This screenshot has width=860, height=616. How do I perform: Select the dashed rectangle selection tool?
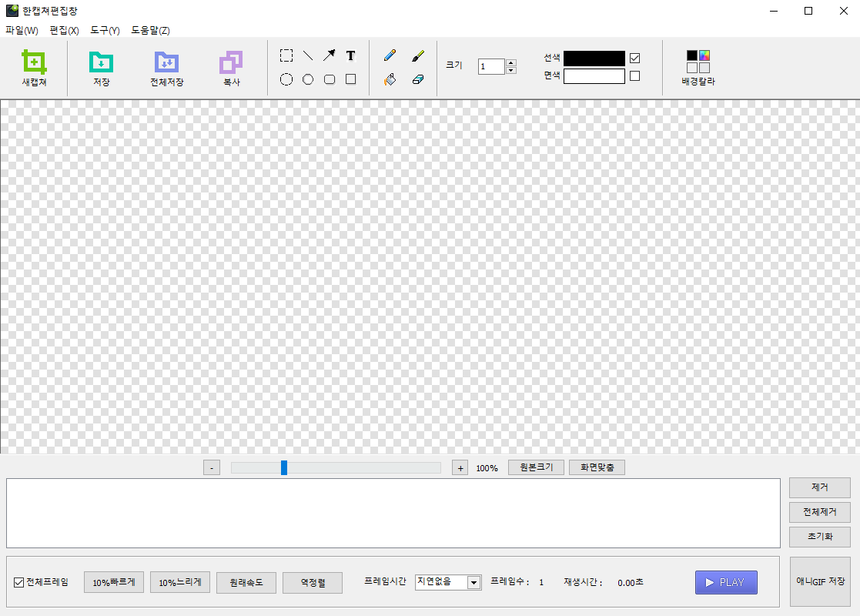click(x=286, y=55)
